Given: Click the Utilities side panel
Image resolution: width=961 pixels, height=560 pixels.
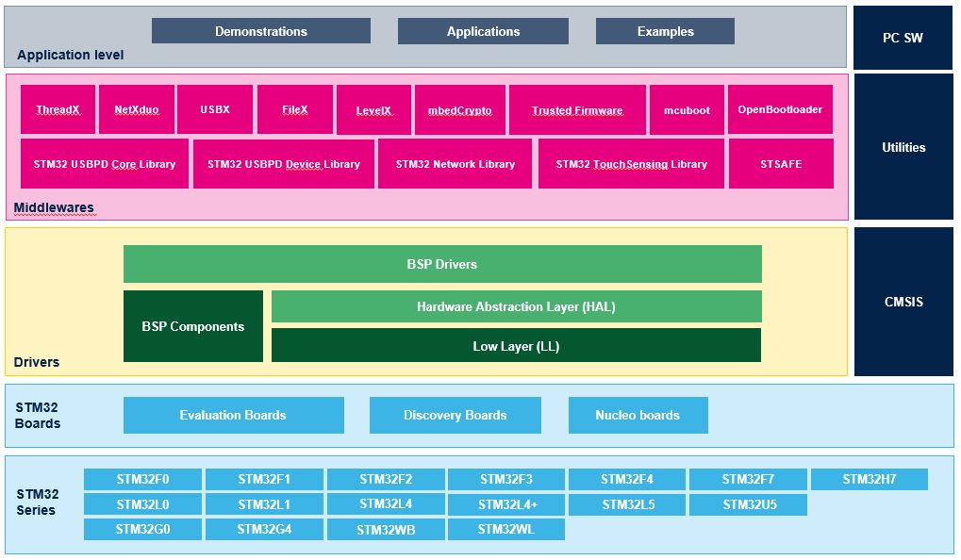Looking at the screenshot, I should (903, 147).
